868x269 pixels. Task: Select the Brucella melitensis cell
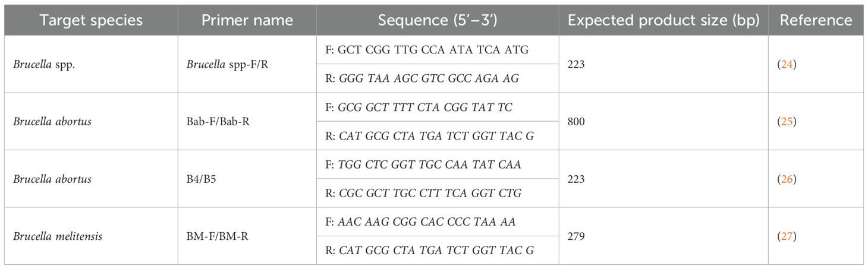58,236
